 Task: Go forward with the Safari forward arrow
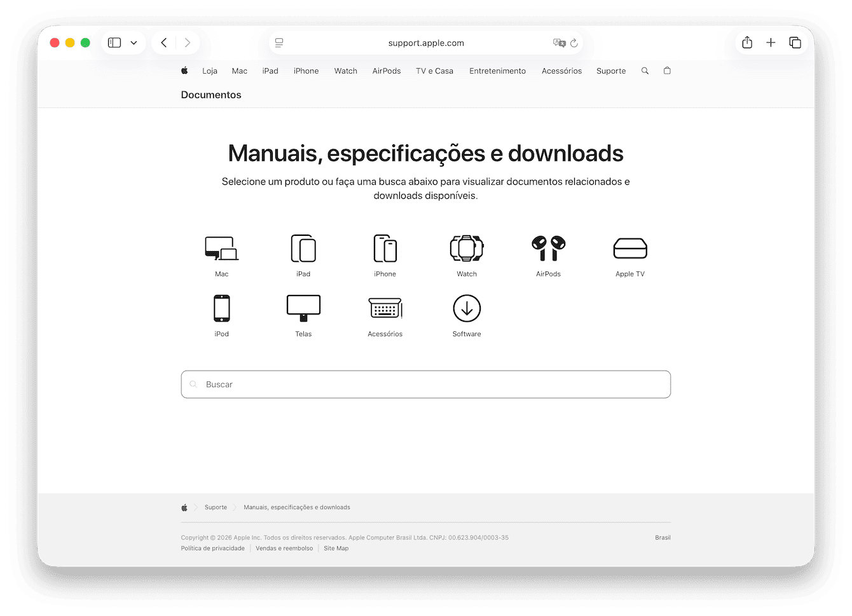188,43
